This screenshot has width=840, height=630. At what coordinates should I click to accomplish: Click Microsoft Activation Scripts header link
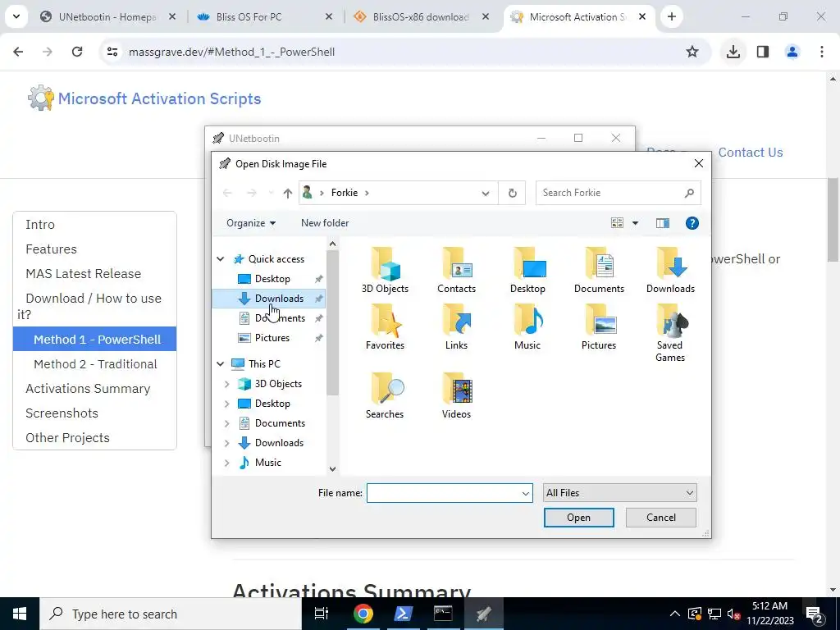click(x=160, y=99)
